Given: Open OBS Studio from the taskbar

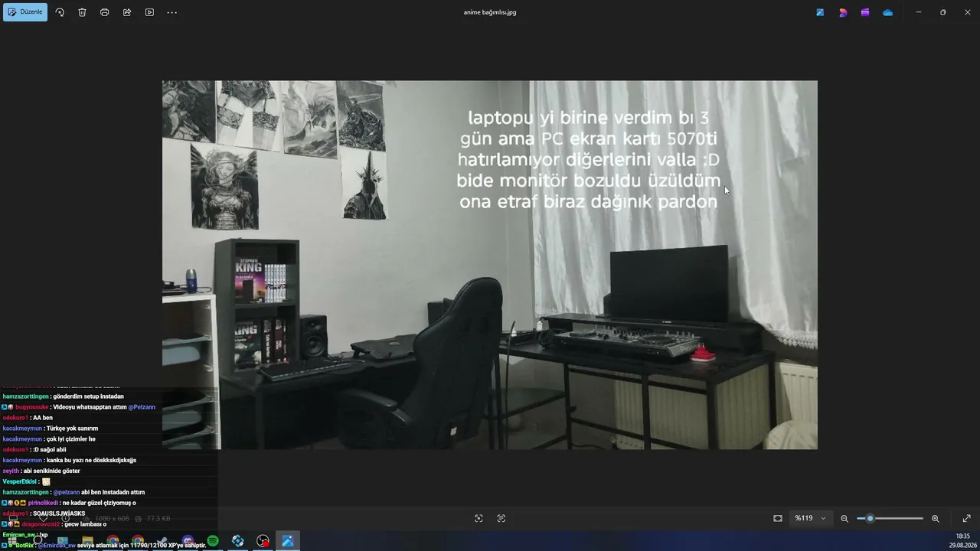Looking at the screenshot, I should pos(263,541).
